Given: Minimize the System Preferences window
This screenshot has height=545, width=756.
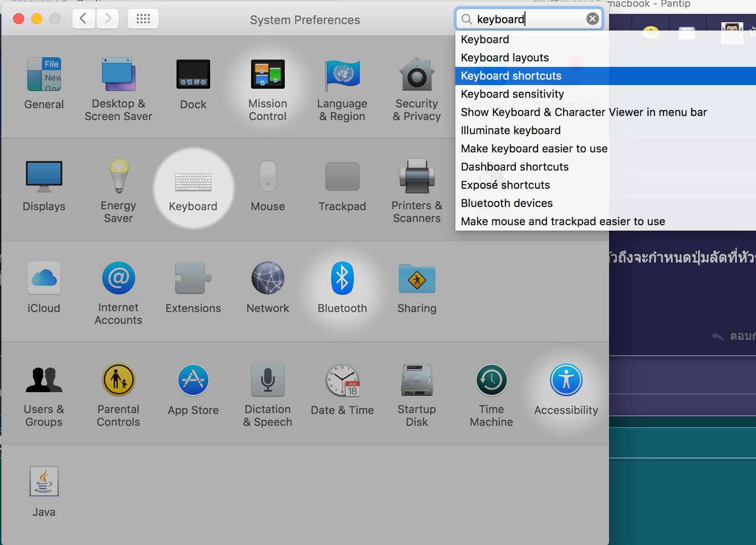Looking at the screenshot, I should [x=37, y=19].
